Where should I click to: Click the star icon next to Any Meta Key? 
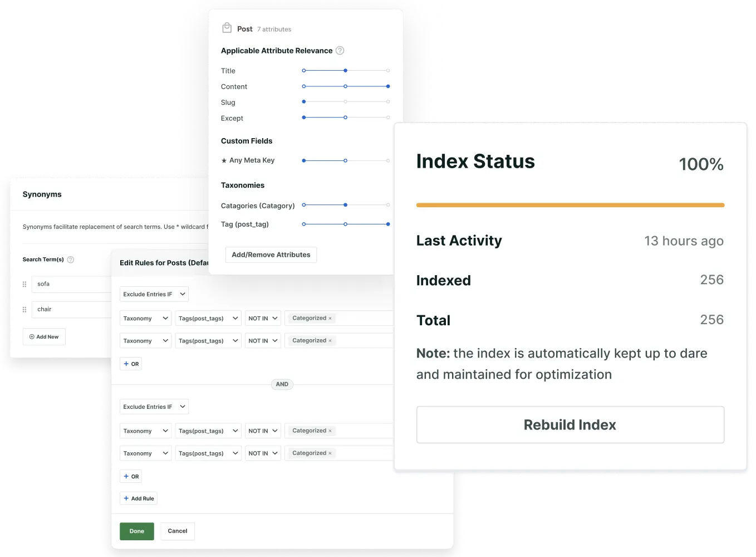224,160
